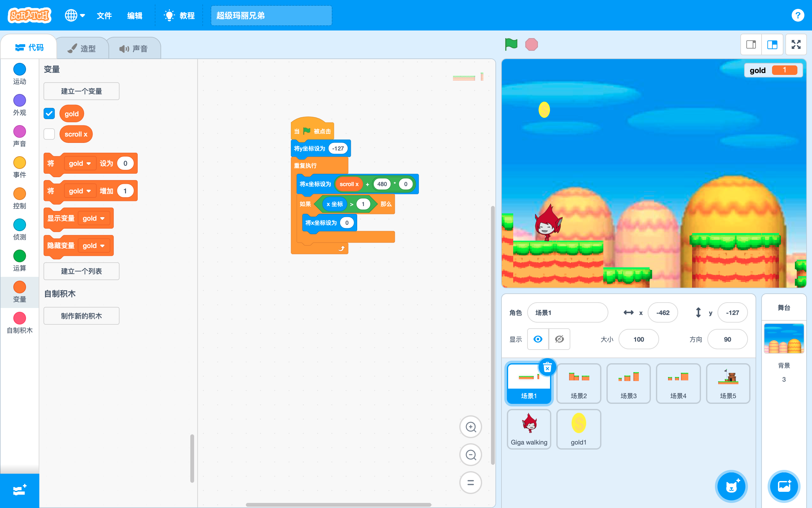Viewport: 812px width, 508px height.
Task: Open the language globe menu
Action: [x=75, y=15]
